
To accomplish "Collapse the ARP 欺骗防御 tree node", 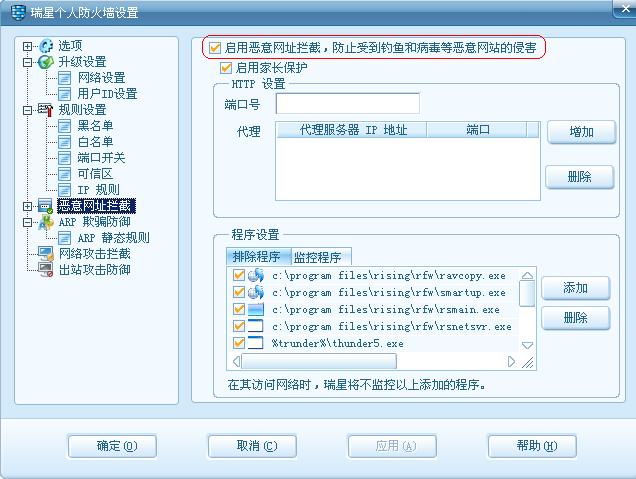I will click(27, 222).
